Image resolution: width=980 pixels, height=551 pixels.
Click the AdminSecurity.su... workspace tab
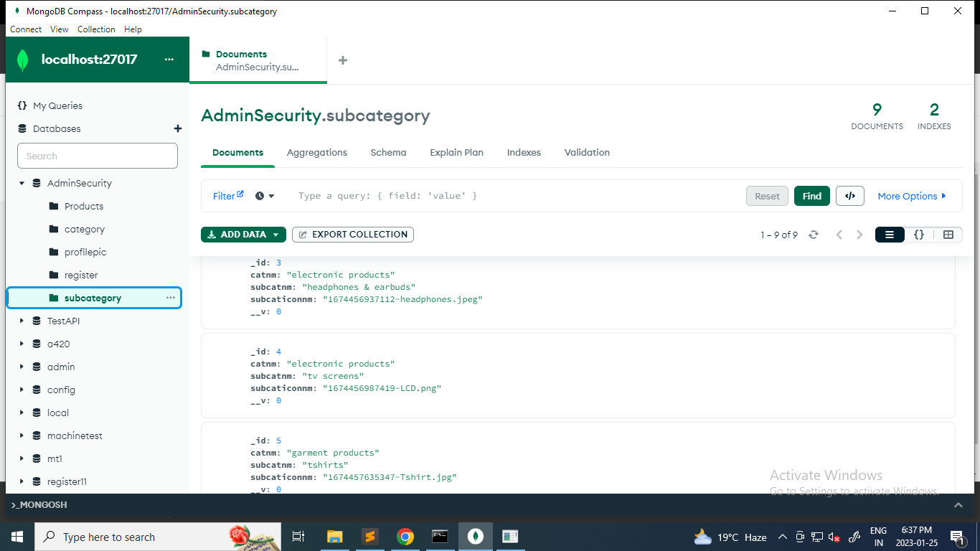[x=258, y=60]
